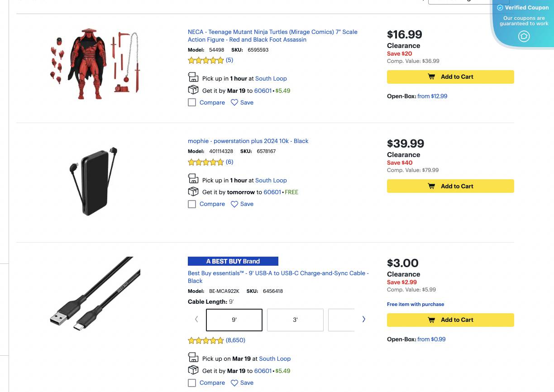Screen dimensions: 554x392
Task: Click the circular coupon icon on the blue badge
Action: point(524,36)
